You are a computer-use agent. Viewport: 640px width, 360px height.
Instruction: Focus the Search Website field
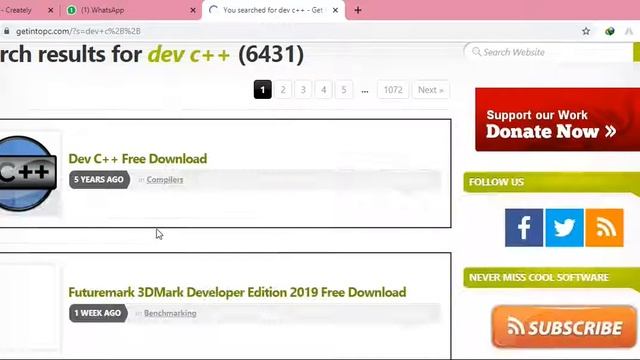coord(549,52)
